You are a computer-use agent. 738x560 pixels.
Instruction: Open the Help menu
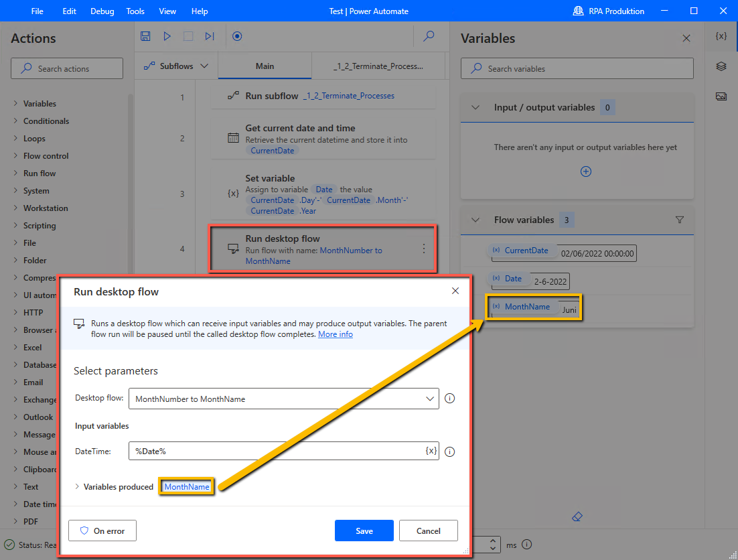tap(200, 11)
